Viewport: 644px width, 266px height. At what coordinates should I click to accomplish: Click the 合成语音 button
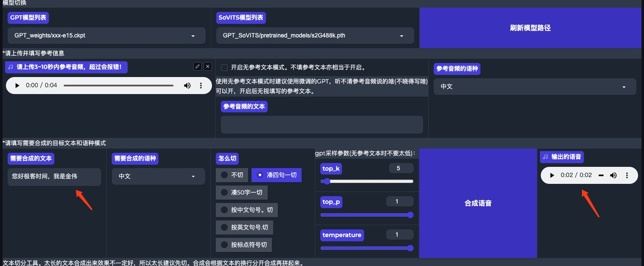point(478,203)
